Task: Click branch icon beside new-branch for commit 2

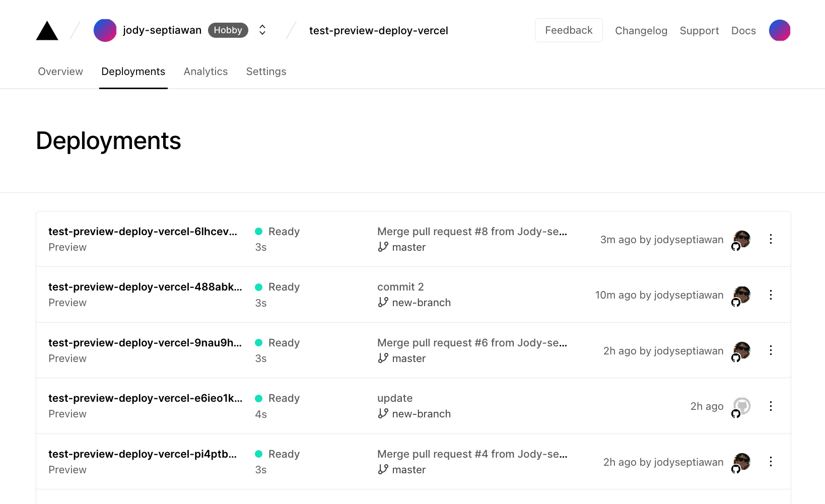Action: [x=383, y=302]
